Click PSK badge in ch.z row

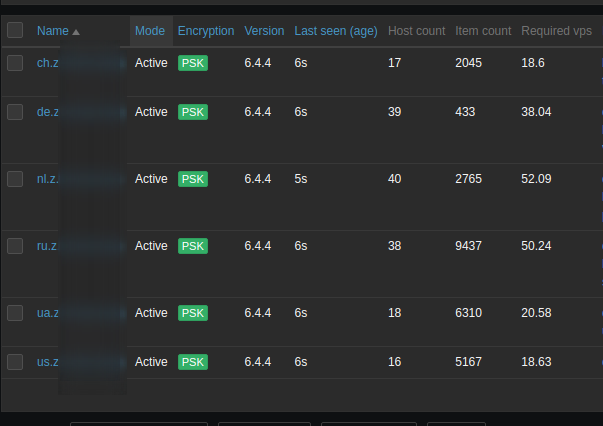pyautogui.click(x=193, y=63)
